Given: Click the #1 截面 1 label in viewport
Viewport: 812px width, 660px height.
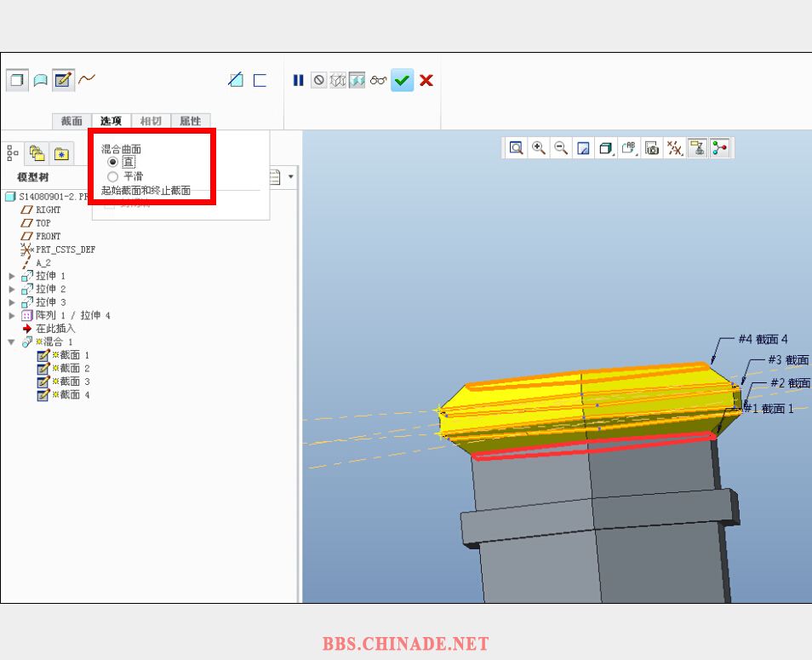Looking at the screenshot, I should pos(769,409).
